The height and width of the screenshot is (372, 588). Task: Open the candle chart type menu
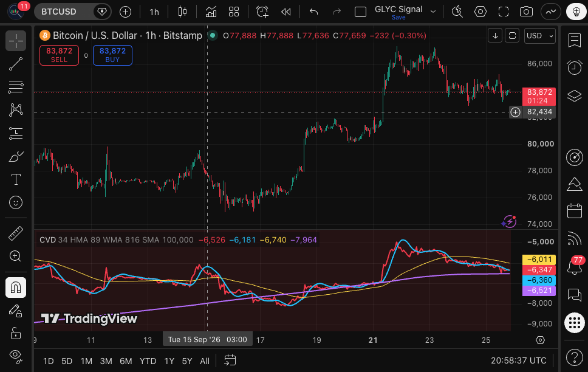click(182, 12)
